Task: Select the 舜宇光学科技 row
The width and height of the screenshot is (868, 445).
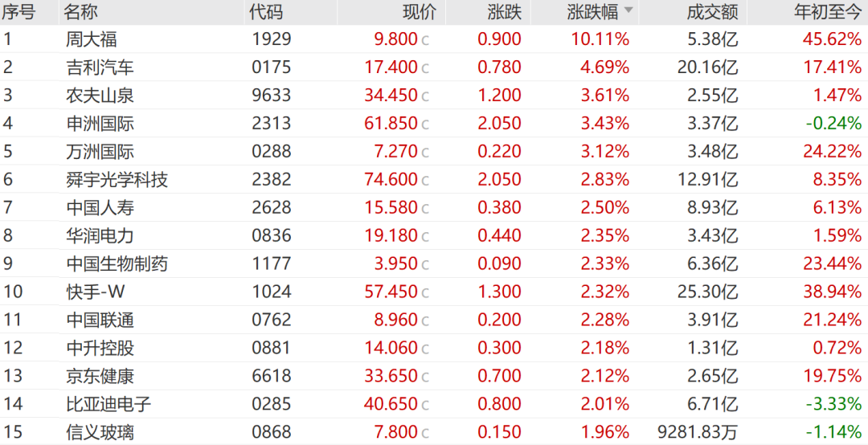Action: pos(434,179)
